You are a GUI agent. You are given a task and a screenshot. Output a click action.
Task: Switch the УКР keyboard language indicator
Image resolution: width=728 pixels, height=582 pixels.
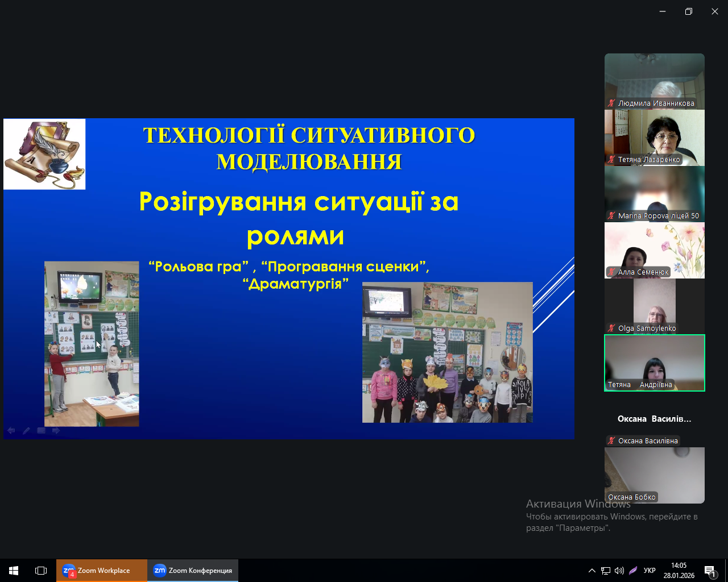tap(650, 571)
